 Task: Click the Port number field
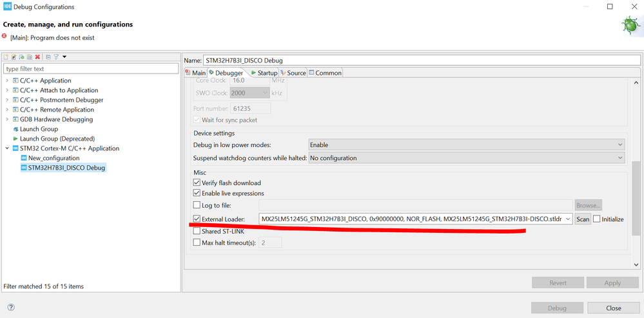tap(250, 108)
